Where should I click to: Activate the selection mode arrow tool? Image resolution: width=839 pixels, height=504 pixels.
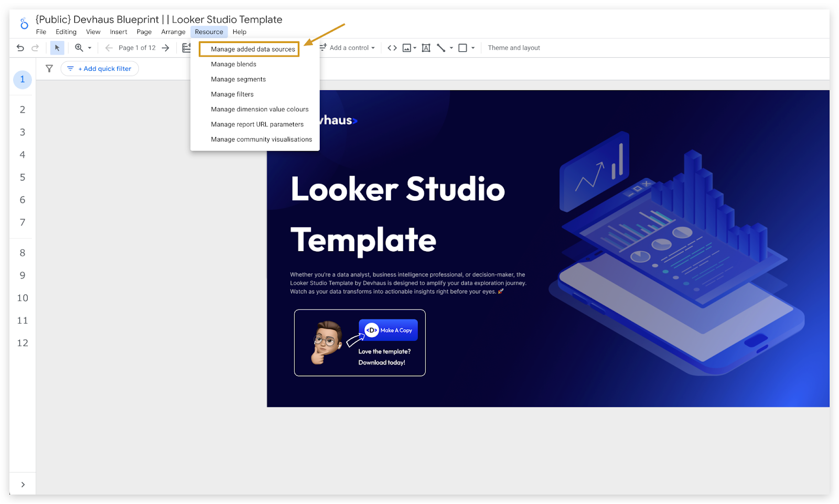pos(57,48)
